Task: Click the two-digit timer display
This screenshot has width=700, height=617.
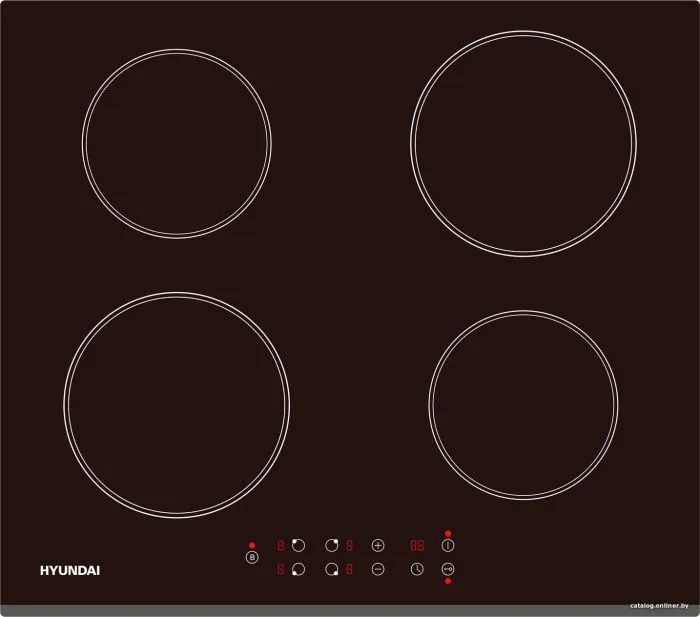Action: (x=415, y=546)
